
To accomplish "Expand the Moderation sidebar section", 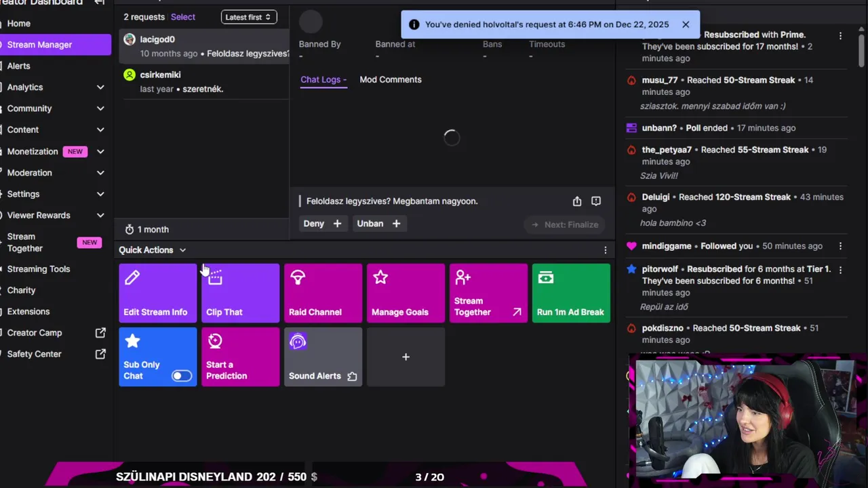I will click(100, 173).
